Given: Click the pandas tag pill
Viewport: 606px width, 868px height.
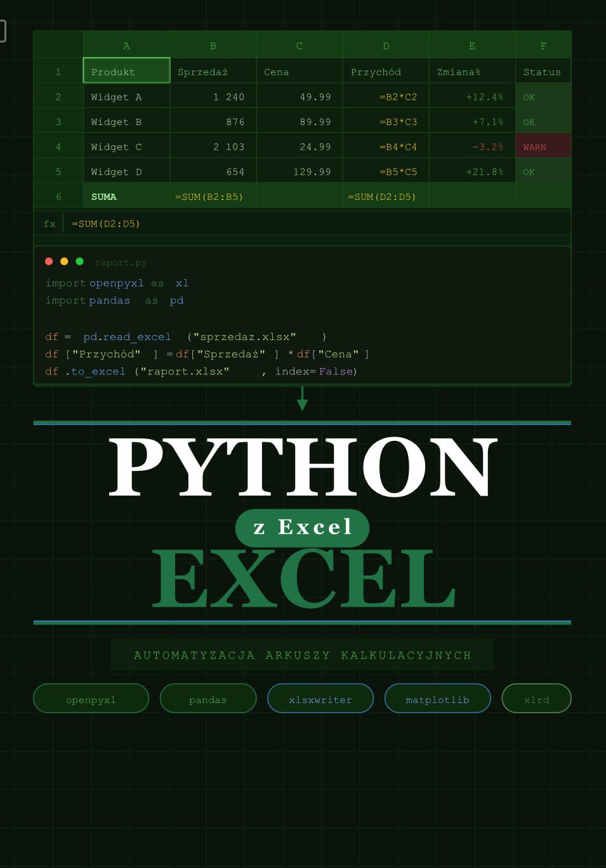Looking at the screenshot, I should (208, 699).
